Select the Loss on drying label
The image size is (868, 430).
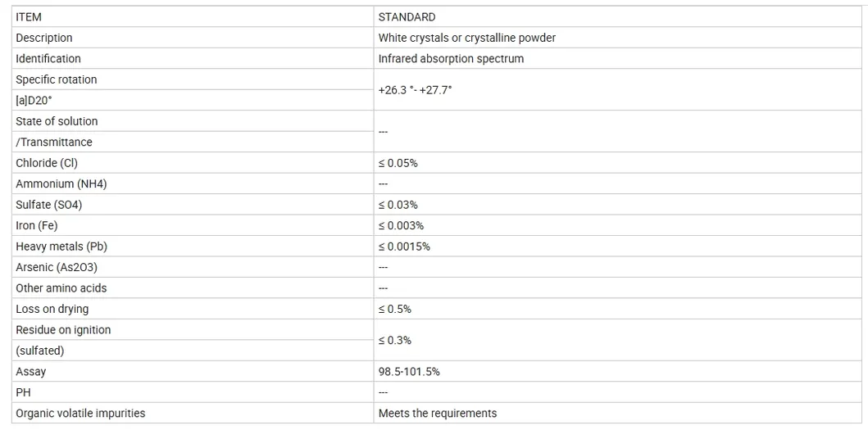[x=52, y=309]
